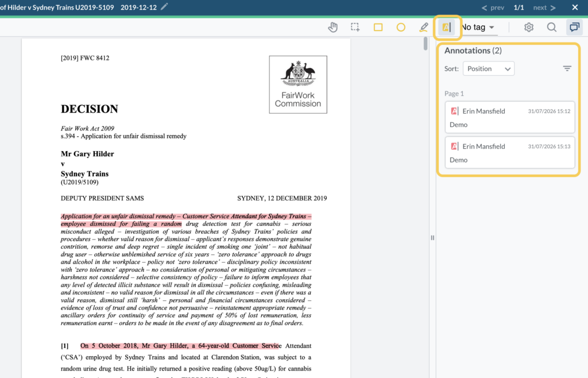The image size is (588, 378).
Task: Click 'Sydney Trains' party name
Action: tap(85, 173)
